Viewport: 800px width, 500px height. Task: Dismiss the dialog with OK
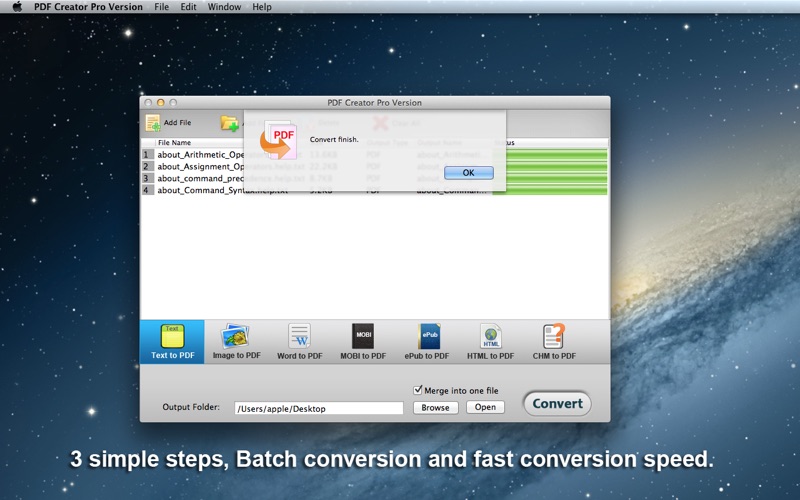click(468, 172)
